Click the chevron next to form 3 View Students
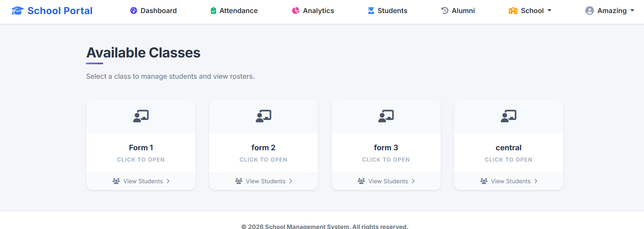Image resolution: width=644 pixels, height=229 pixels. coord(413,181)
